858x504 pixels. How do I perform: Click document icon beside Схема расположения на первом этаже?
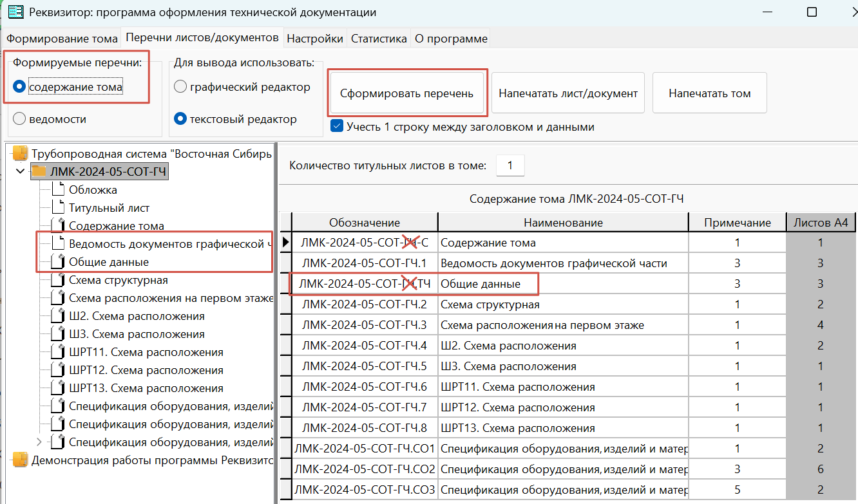[x=59, y=298]
